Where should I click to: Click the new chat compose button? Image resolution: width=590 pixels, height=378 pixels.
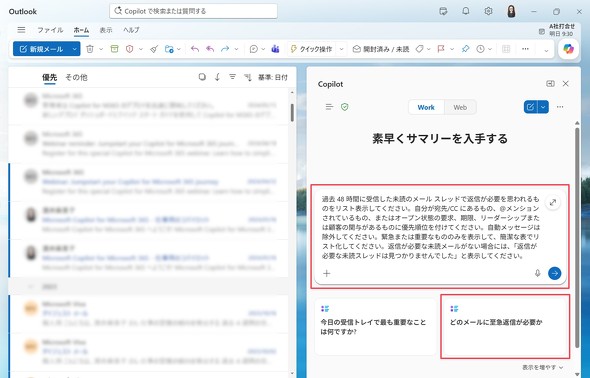[x=531, y=107]
